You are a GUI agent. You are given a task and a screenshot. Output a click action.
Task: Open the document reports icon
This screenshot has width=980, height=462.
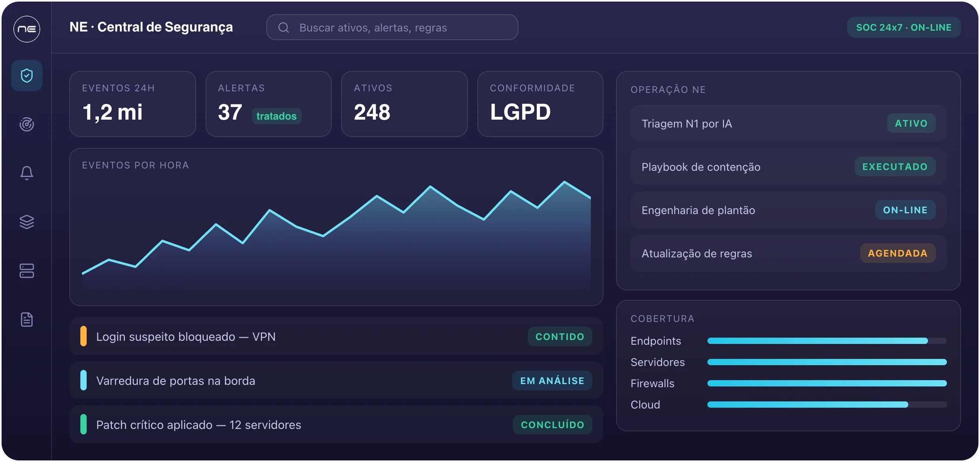click(27, 320)
